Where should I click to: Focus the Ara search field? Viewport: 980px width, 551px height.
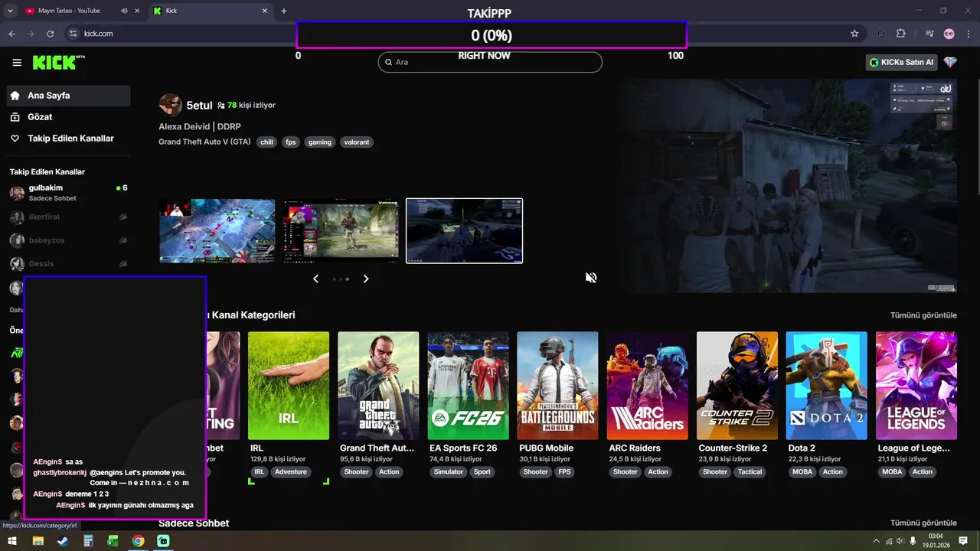490,63
